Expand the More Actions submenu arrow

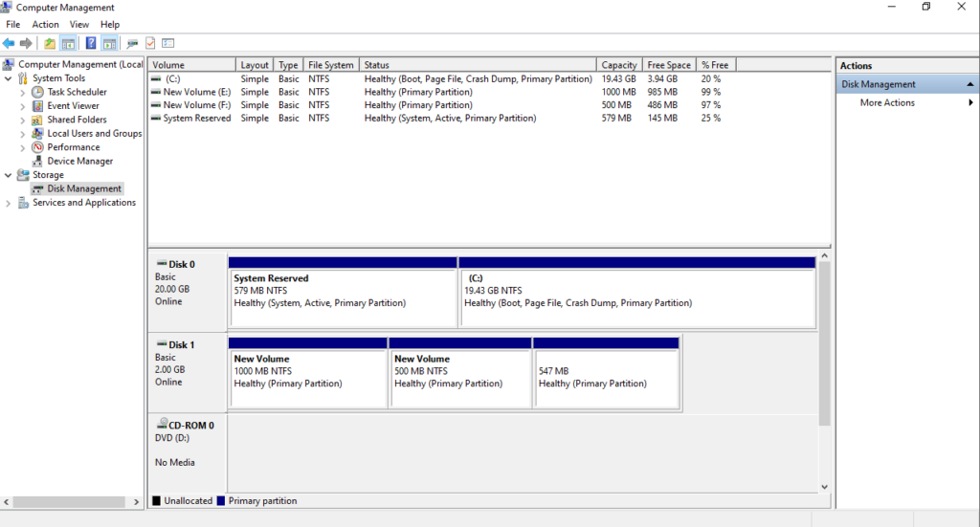(x=970, y=102)
